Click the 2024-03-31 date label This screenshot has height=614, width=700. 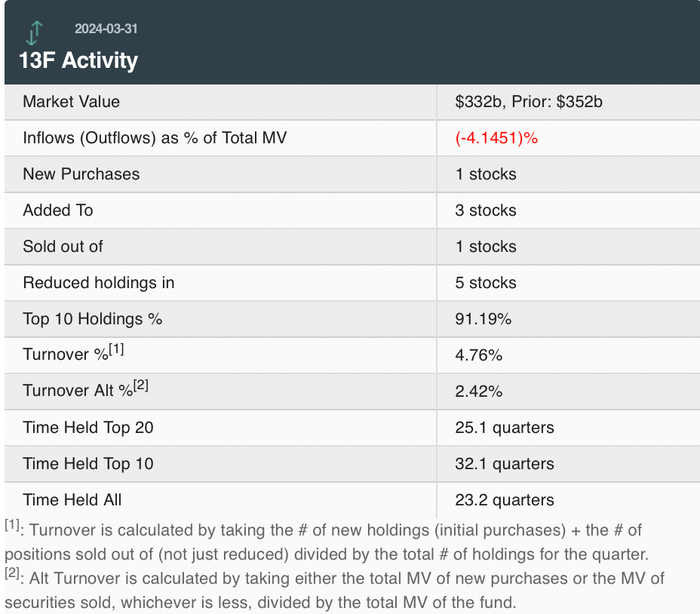(107, 29)
